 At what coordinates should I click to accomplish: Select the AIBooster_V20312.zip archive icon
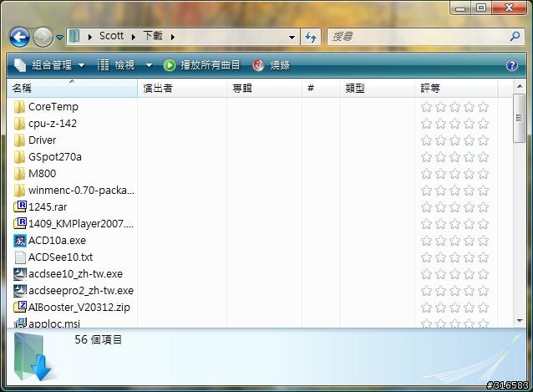[x=20, y=307]
